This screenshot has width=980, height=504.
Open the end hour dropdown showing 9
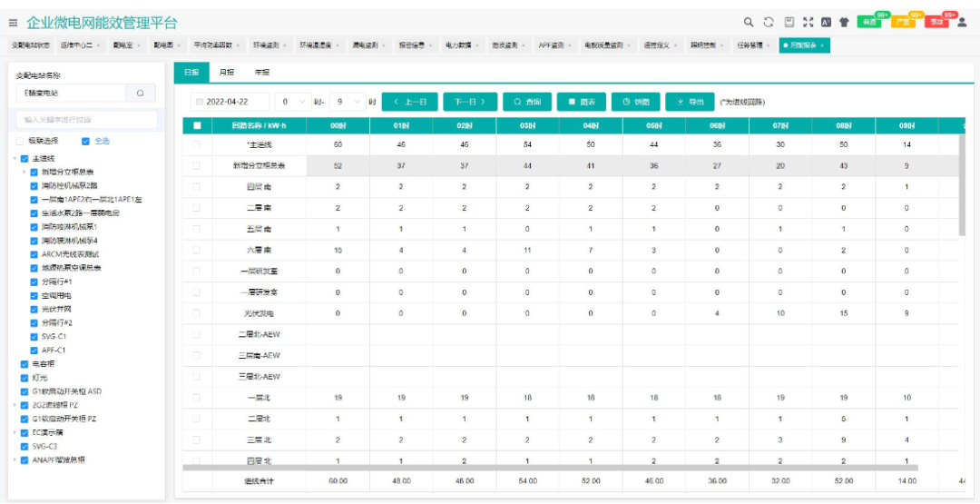348,102
